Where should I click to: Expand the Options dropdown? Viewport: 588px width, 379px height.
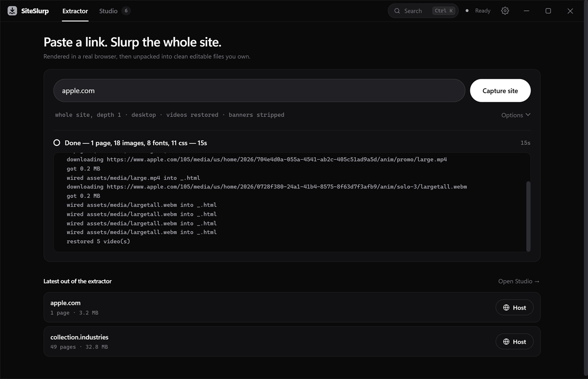516,115
